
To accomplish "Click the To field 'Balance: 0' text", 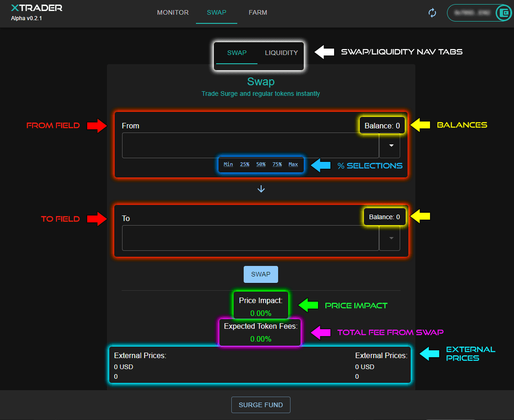I will (385, 217).
